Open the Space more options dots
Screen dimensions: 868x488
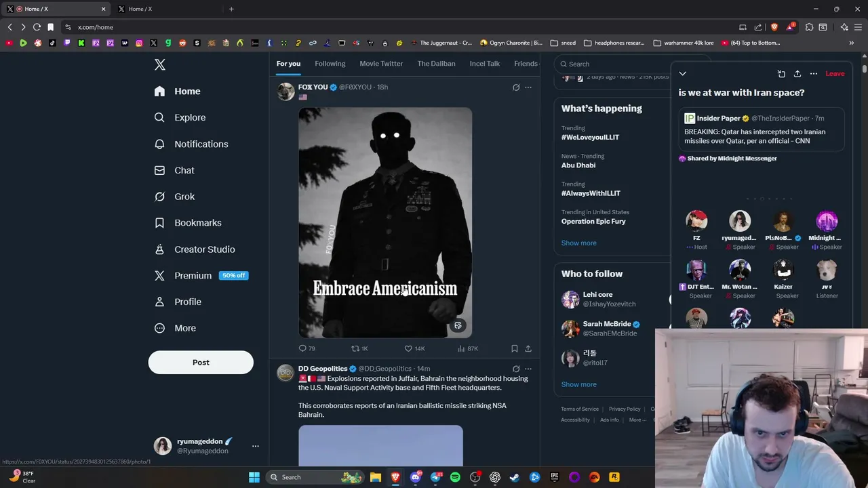coord(814,74)
